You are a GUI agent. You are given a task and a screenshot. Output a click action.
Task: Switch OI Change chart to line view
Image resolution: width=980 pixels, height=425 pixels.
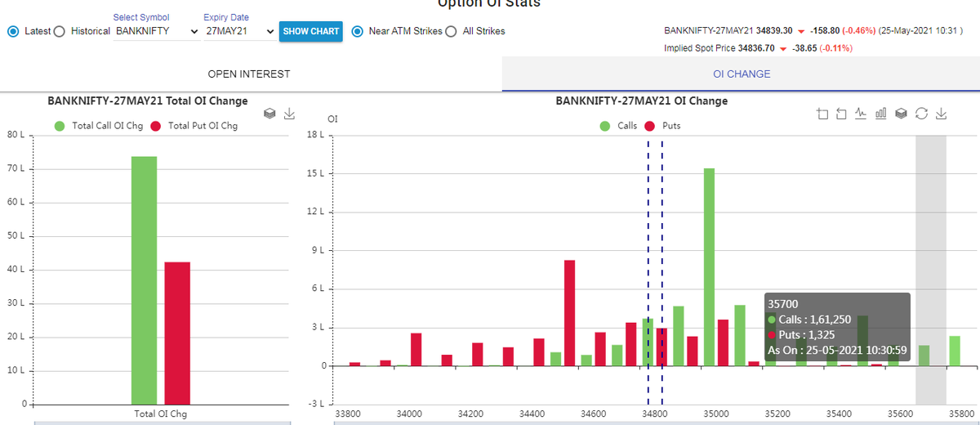[x=861, y=114]
